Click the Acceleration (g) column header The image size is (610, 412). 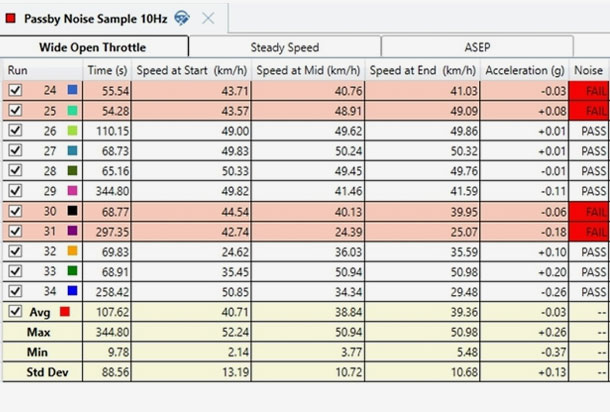523,70
